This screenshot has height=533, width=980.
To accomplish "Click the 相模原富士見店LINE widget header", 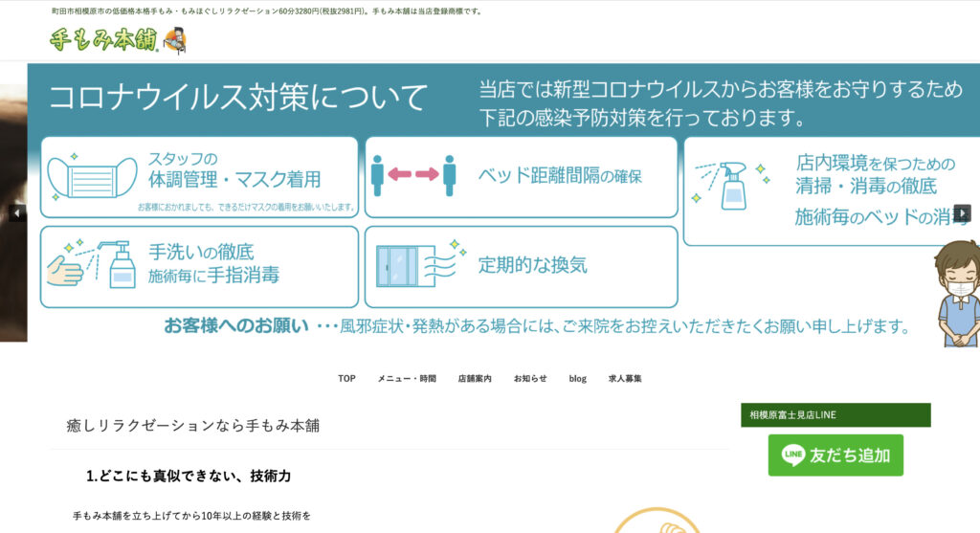I will tap(835, 414).
